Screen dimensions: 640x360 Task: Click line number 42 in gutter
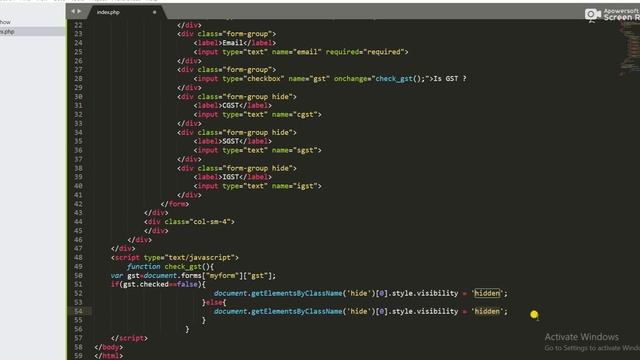[78, 204]
